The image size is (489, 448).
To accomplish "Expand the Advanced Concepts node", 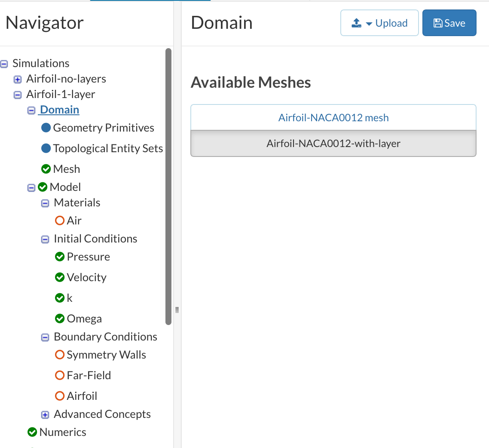I will pyautogui.click(x=45, y=414).
